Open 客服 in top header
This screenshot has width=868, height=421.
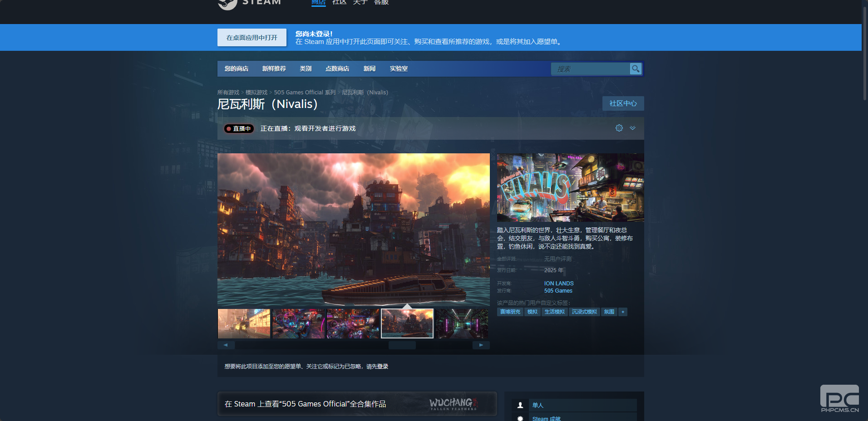click(x=381, y=2)
